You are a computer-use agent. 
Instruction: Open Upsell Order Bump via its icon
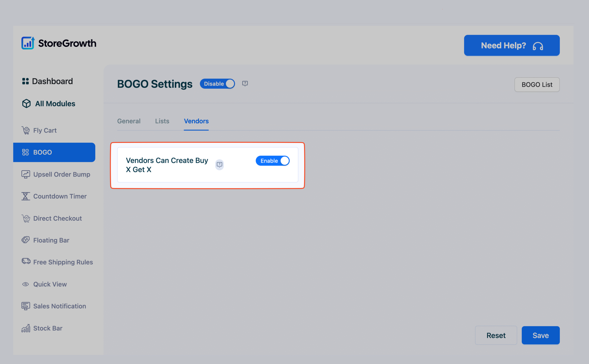tap(26, 174)
